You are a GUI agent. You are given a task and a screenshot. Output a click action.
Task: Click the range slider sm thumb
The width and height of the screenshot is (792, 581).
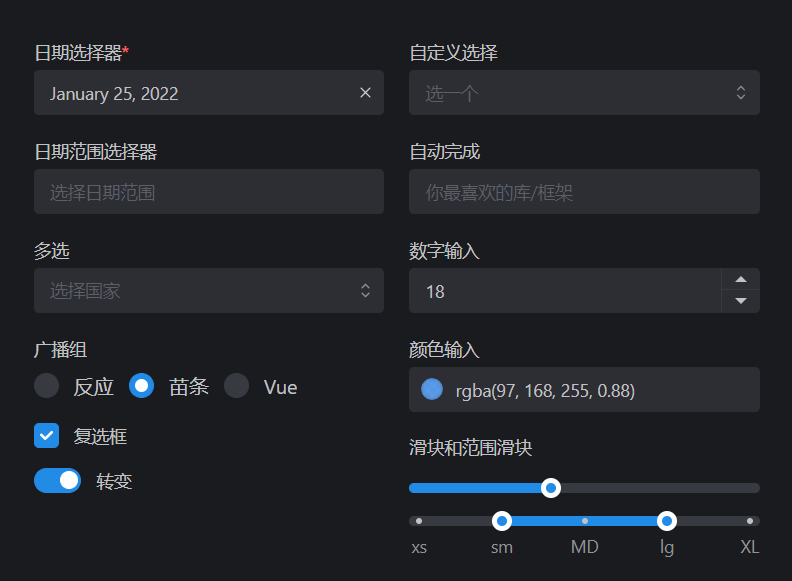(x=502, y=521)
